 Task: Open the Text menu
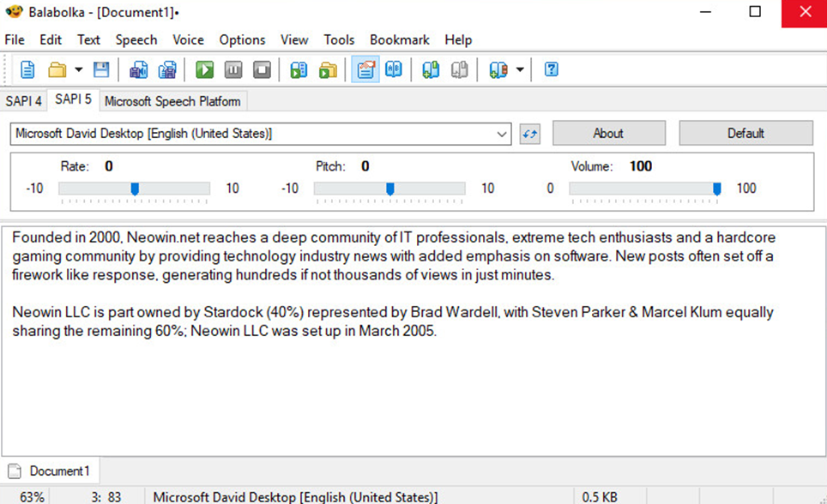point(88,40)
